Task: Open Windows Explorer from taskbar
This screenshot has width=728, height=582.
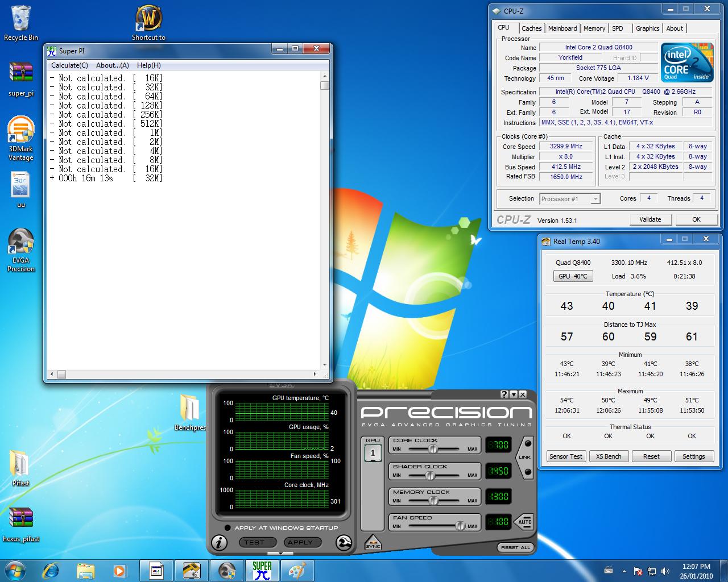Action: [86, 571]
